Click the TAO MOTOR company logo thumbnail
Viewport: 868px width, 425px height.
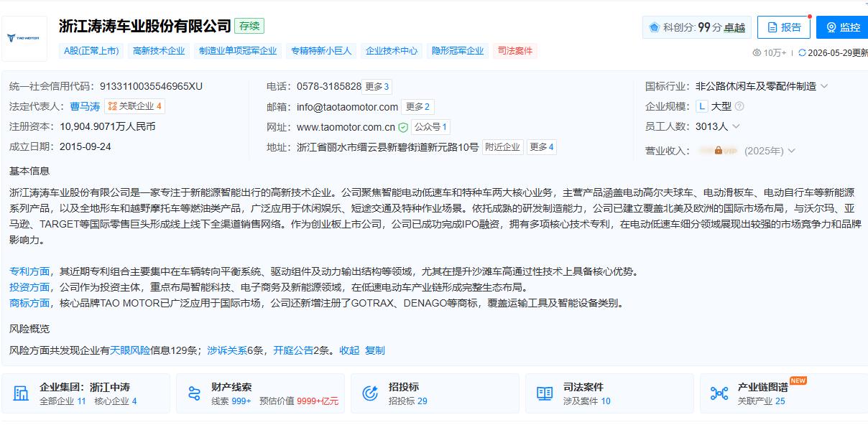[x=24, y=37]
